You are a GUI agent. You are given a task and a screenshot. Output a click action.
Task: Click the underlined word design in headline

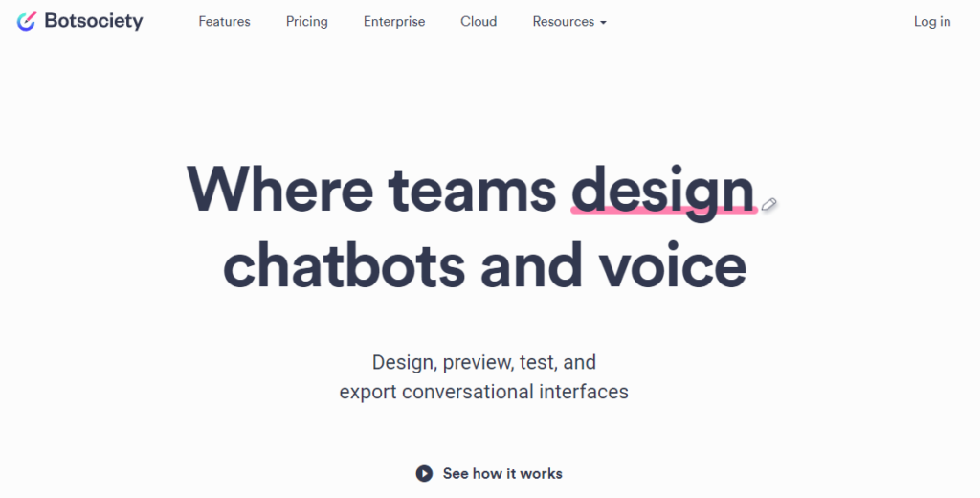click(x=662, y=189)
